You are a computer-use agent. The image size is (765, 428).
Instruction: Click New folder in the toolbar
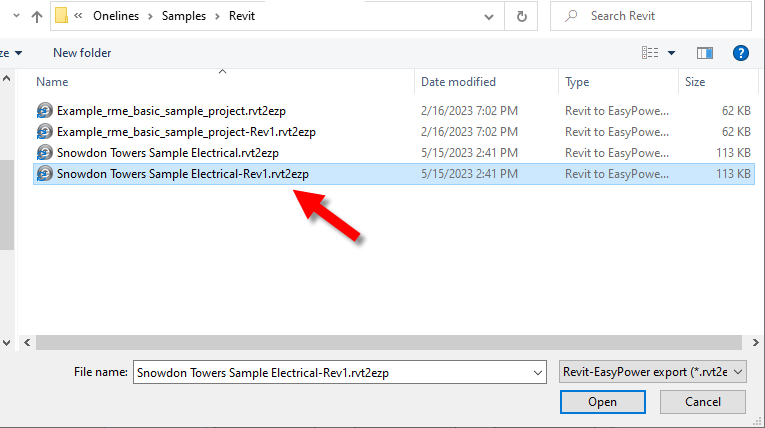[82, 52]
